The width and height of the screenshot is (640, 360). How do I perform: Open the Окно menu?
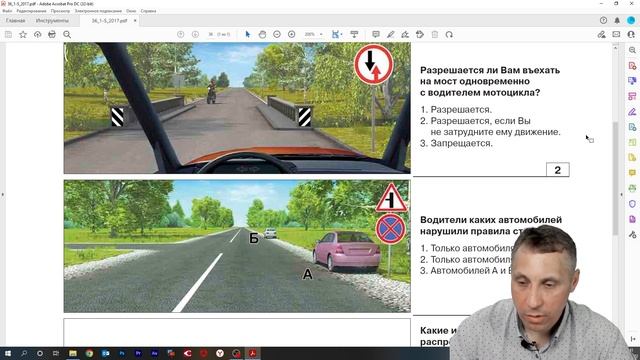131,11
